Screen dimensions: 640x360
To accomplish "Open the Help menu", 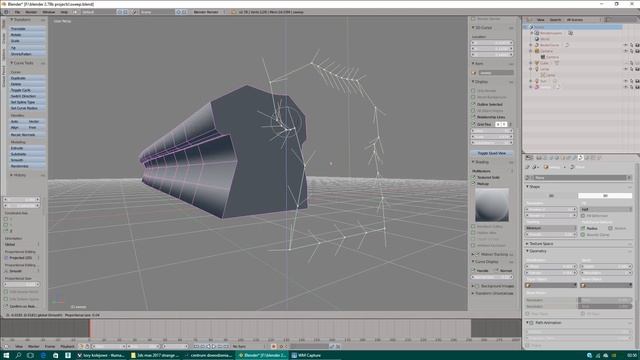I will pos(64,12).
